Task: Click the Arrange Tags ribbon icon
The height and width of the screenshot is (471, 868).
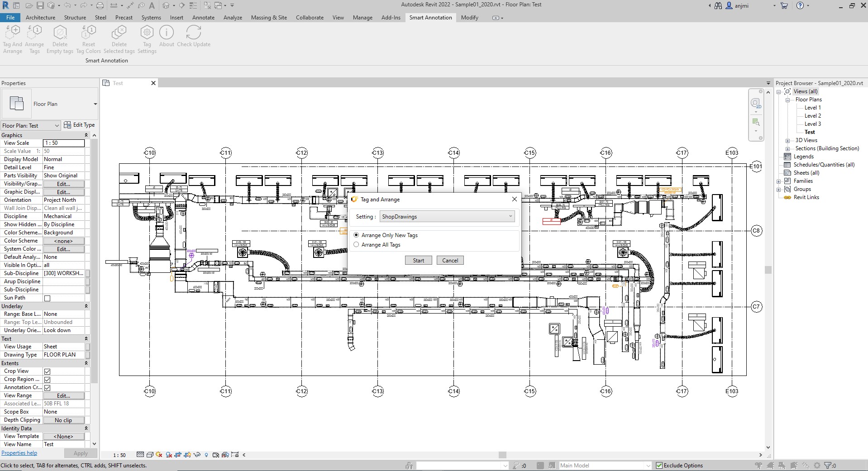Action: coord(34,33)
